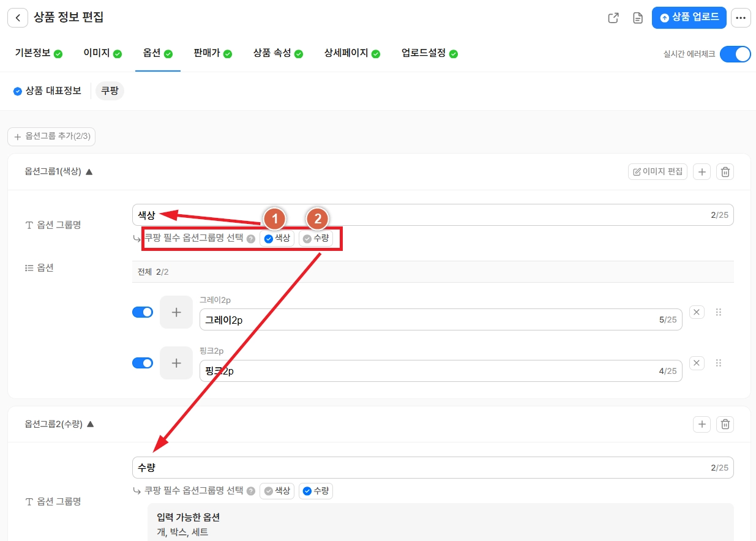This screenshot has width=756, height=541.
Task: Click the 수량 group name input field
Action: point(433,468)
